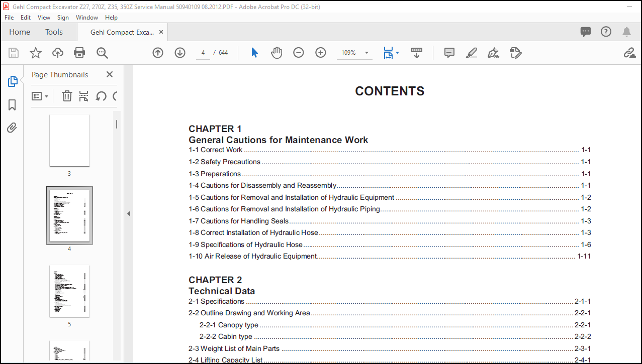Open the find text magnifier
Image resolution: width=642 pixels, height=364 pixels.
coord(102,53)
